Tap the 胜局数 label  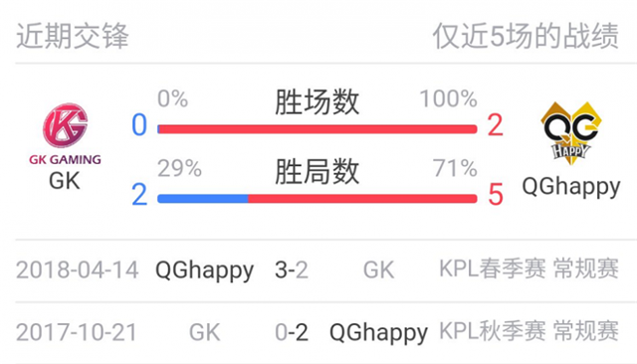point(318,172)
